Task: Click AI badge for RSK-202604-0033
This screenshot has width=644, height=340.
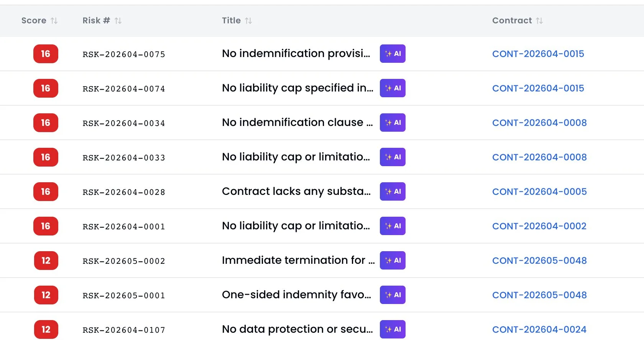Action: point(393,157)
